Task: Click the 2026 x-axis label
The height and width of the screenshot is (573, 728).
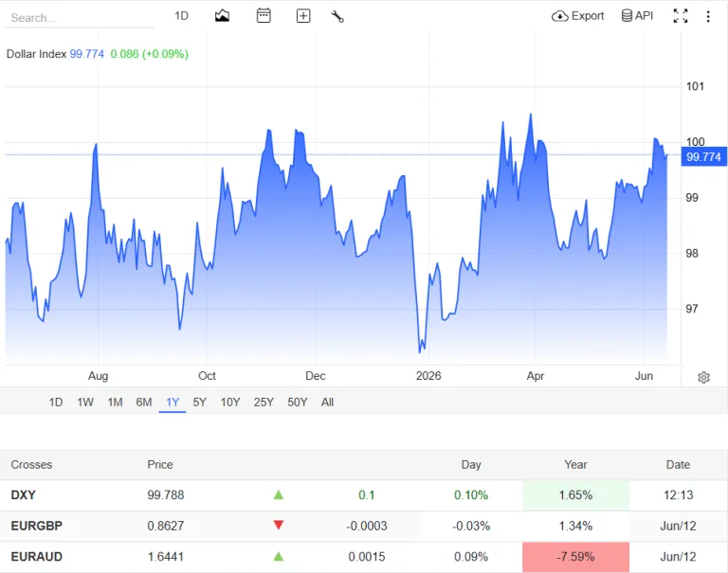Action: tap(428, 375)
